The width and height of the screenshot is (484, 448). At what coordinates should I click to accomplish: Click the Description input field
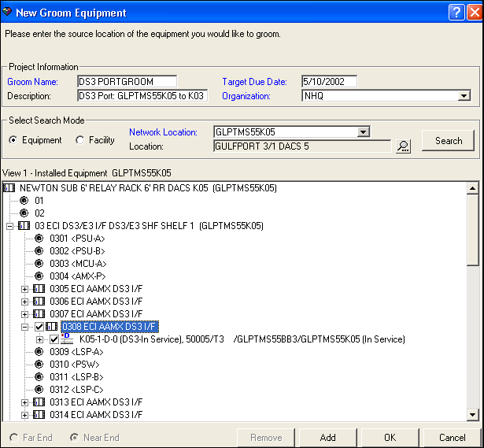pyautogui.click(x=142, y=96)
